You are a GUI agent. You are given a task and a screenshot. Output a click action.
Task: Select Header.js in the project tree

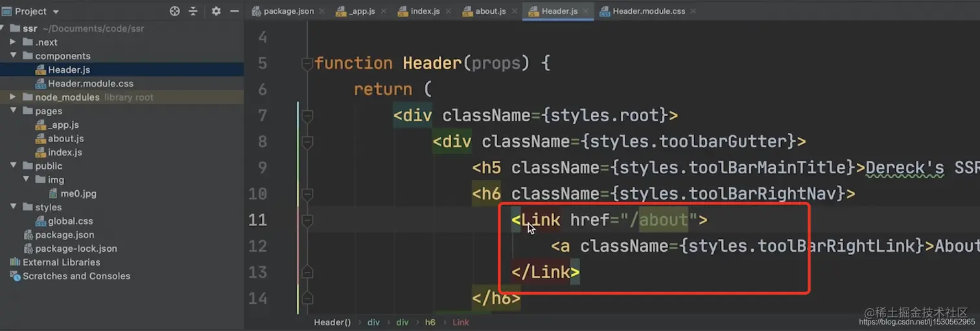(x=69, y=69)
